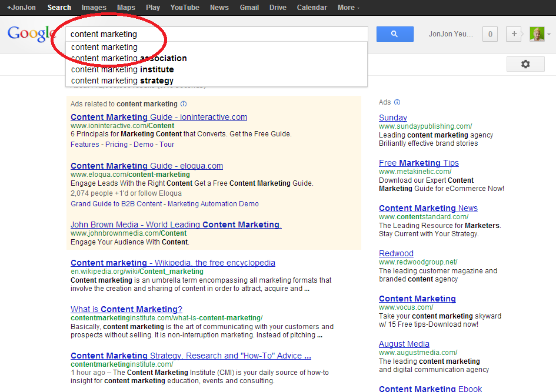Choose 'content marketing association' suggestion
The image size is (556, 392).
click(217, 58)
